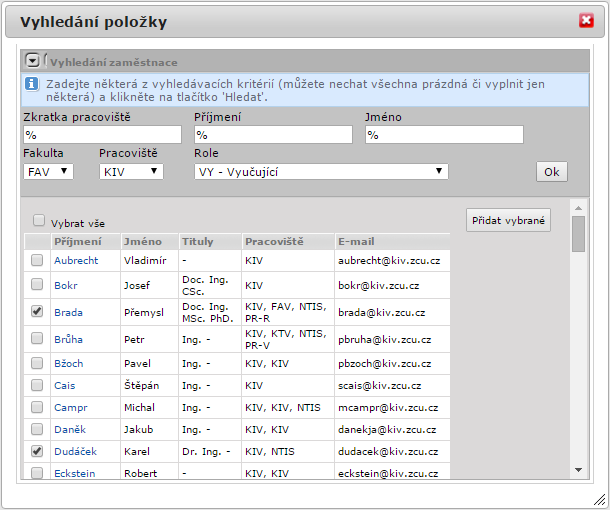Viewport: 610px width, 510px height.
Task: Open the Pracoviště dropdown showing KIV
Action: [131, 172]
